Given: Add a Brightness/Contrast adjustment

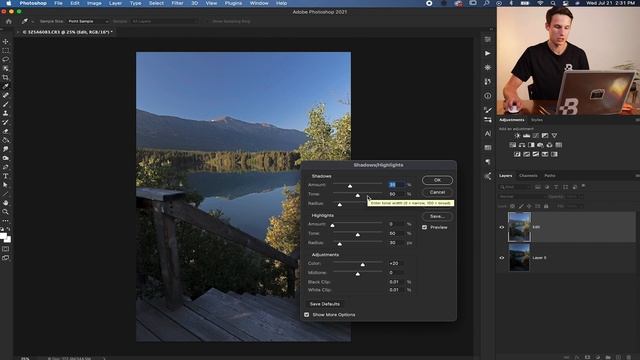Looking at the screenshot, I should 517,136.
